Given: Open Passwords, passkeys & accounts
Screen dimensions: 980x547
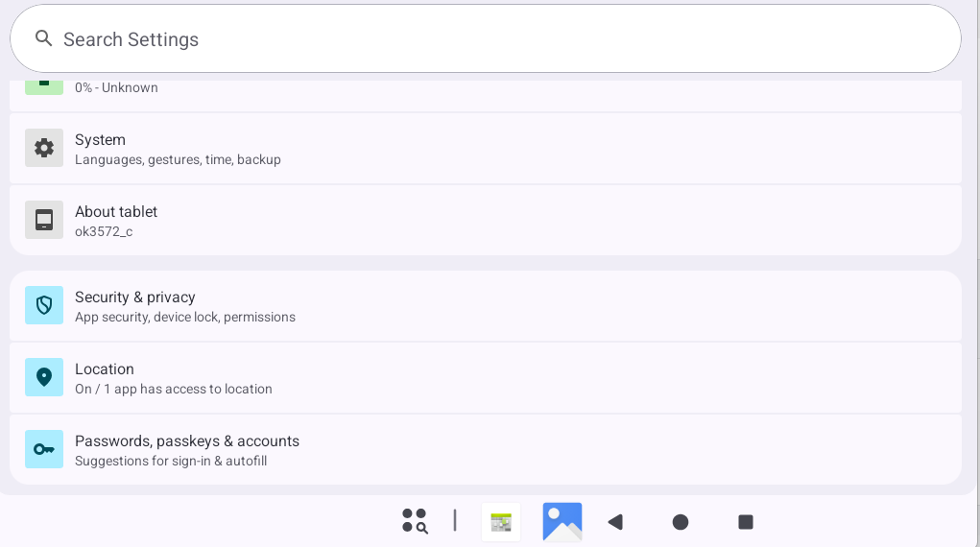Looking at the screenshot, I should click(x=485, y=450).
